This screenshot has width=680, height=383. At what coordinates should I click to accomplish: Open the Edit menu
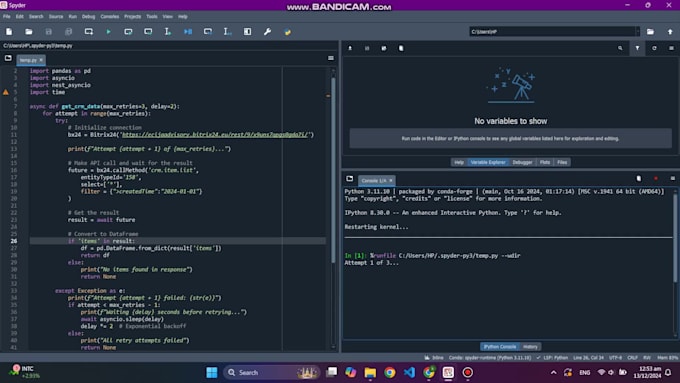[20, 16]
